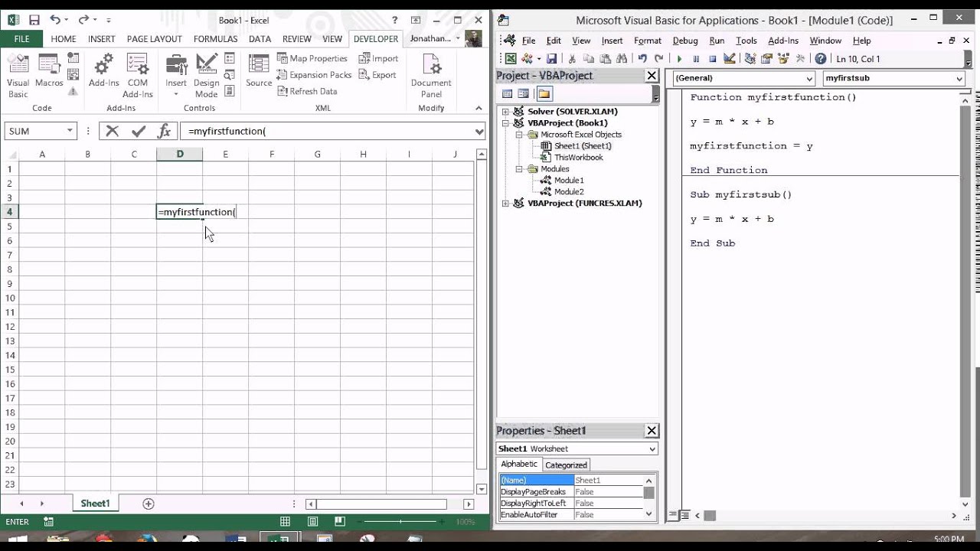980x551 pixels.
Task: Open Excel Add-Ins gear icon
Action: tap(103, 70)
